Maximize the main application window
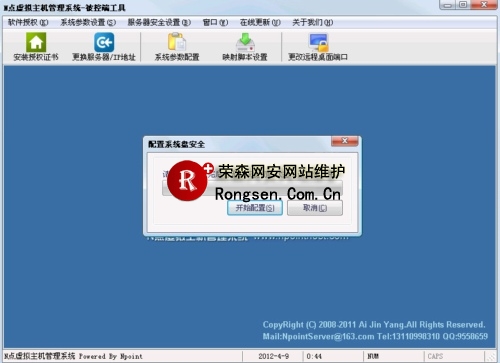 point(463,5)
